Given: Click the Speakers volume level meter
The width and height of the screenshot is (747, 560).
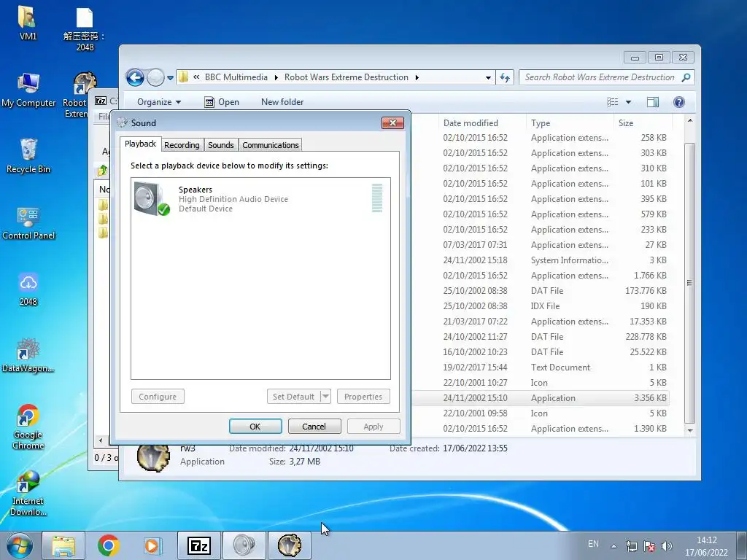Looking at the screenshot, I should pos(377,198).
